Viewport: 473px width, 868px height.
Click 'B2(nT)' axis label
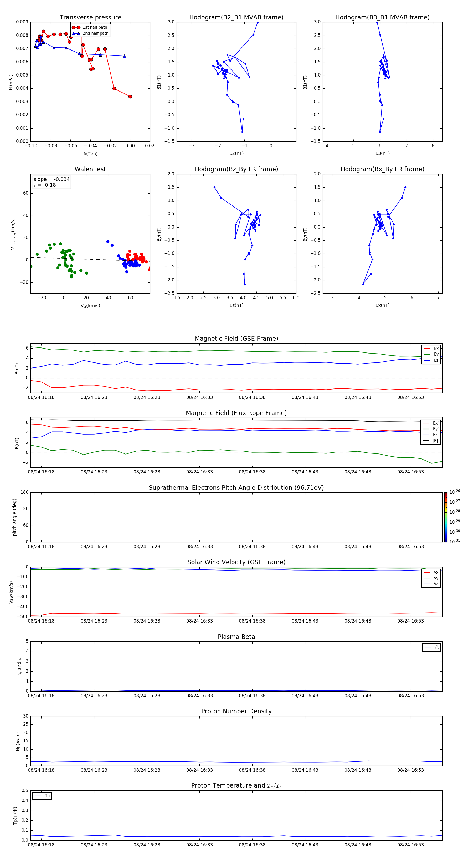tap(236, 153)
